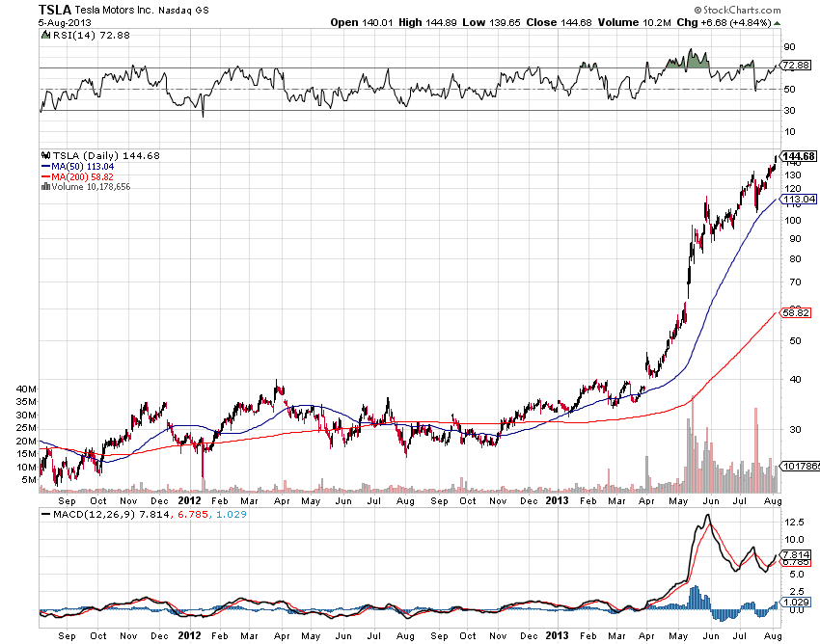Open the StockCharts.com attribution link
The width and height of the screenshot is (820, 644).
(742, 10)
